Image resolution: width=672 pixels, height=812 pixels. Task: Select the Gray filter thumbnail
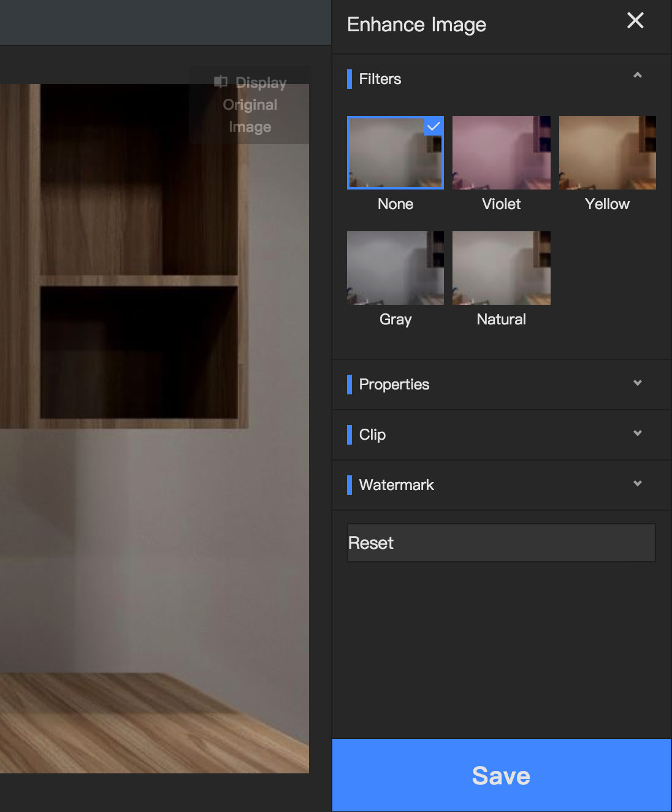395,268
